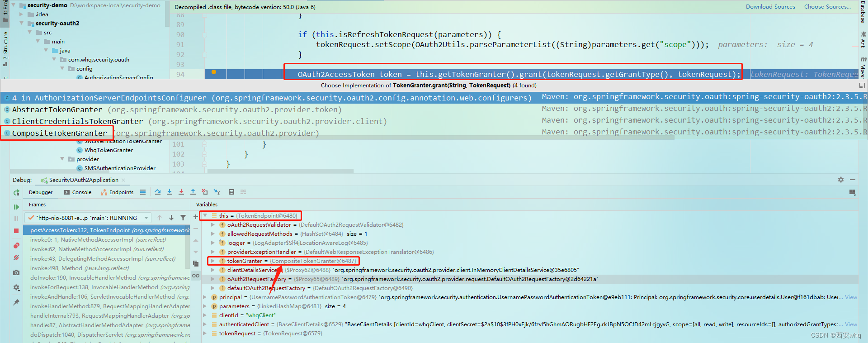
Task: Resume program with the green resume icon
Action: (16, 207)
